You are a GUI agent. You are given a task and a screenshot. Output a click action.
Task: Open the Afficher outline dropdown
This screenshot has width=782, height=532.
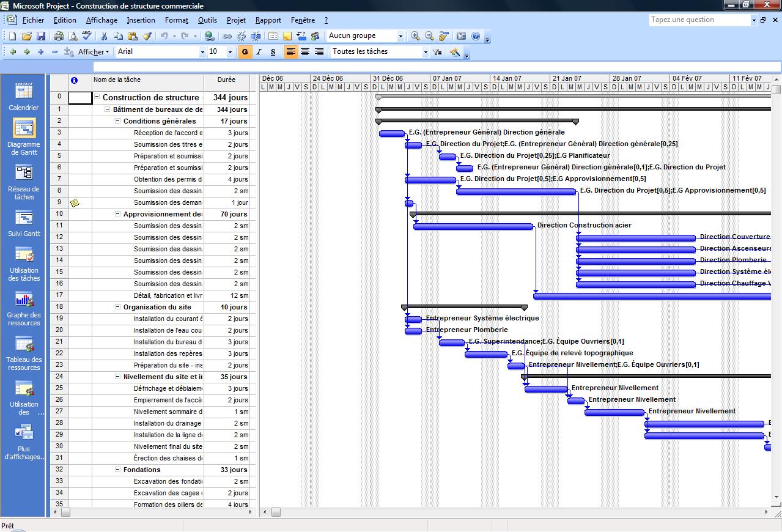[x=94, y=52]
